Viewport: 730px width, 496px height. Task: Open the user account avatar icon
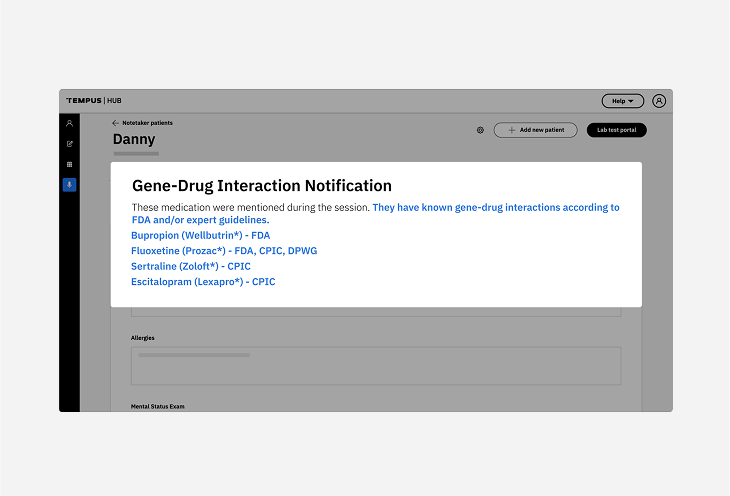(x=659, y=101)
